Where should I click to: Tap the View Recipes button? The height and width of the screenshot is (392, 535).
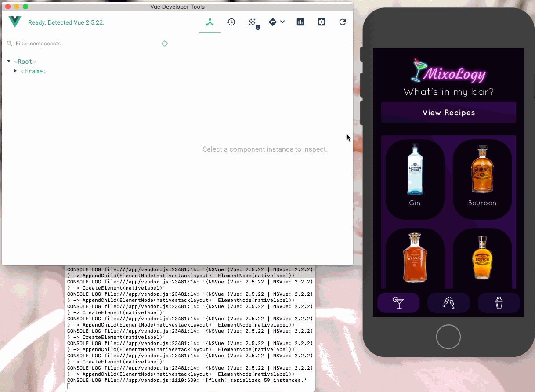coord(448,113)
